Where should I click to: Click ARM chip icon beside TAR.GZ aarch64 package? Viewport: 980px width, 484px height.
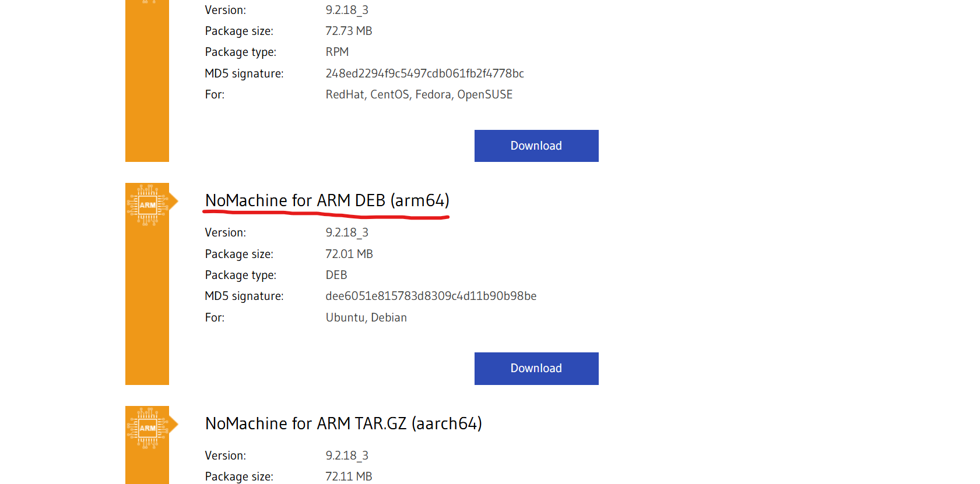click(x=147, y=428)
